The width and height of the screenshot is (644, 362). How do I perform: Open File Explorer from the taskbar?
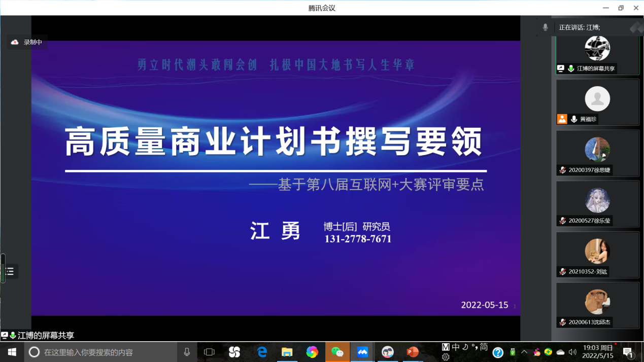287,352
